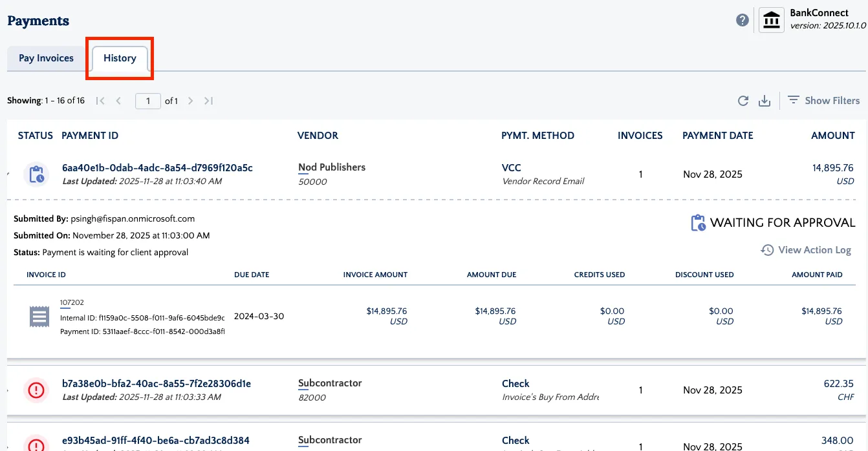Click the 14,895.76 amount in the Nod Publishers row
This screenshot has height=451, width=868.
[x=833, y=168]
